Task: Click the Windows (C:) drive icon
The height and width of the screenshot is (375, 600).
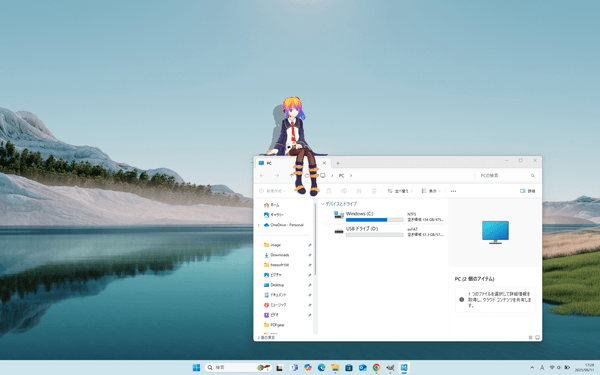Action: pyautogui.click(x=339, y=215)
